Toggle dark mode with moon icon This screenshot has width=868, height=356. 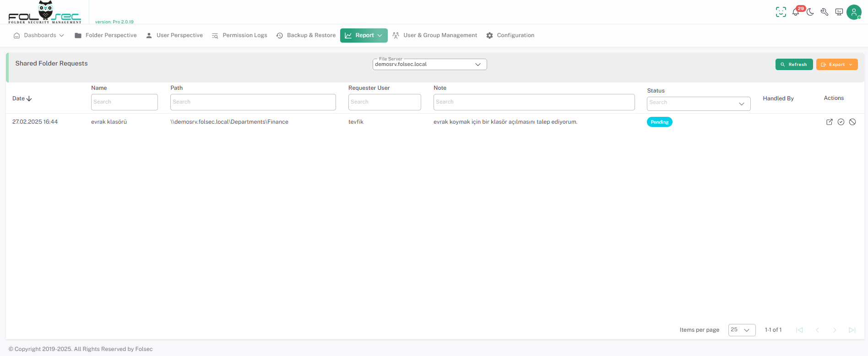810,12
